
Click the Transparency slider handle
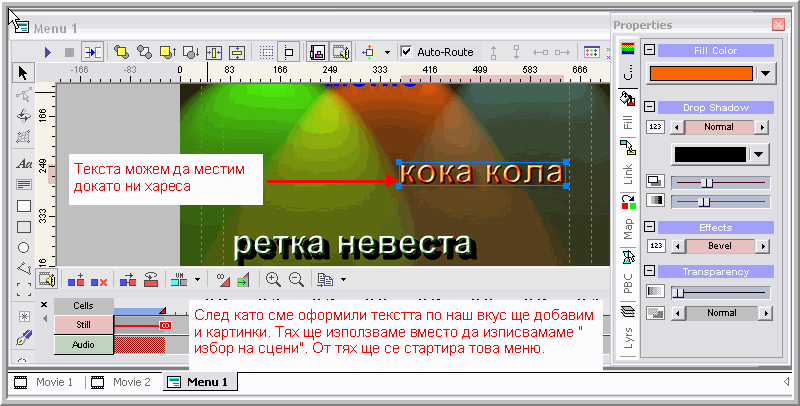point(679,292)
